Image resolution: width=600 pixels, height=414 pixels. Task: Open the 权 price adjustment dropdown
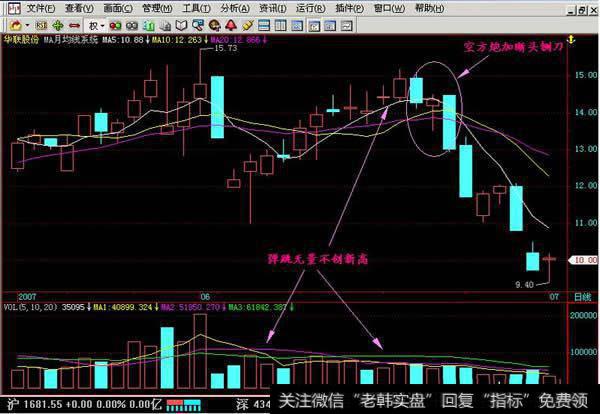(97, 25)
